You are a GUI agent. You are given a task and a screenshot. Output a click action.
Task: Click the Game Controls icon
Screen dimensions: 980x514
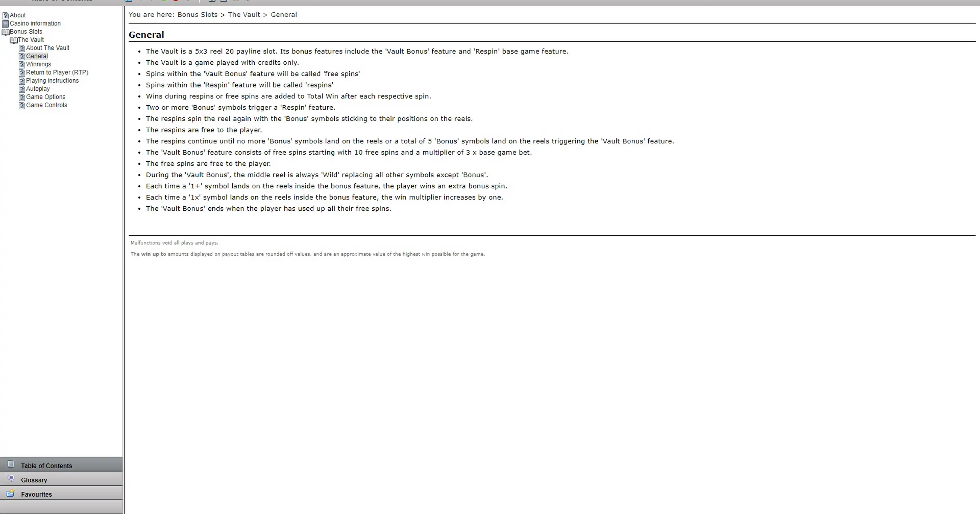[x=22, y=105]
